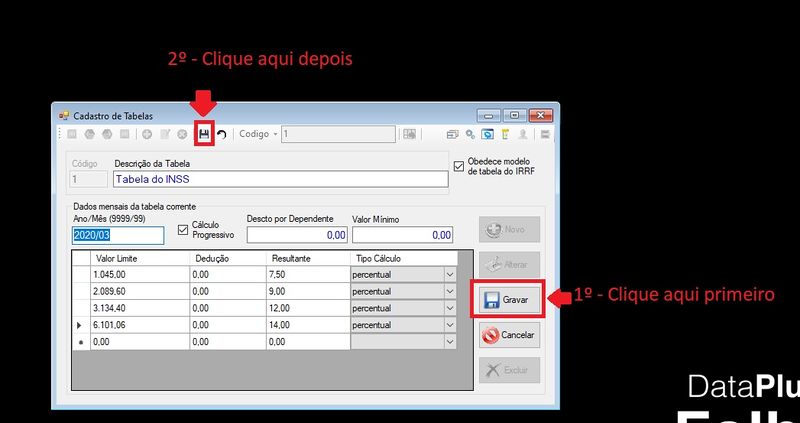
Task: Click the Ano/Mês field showing 2020/03
Action: coord(118,235)
